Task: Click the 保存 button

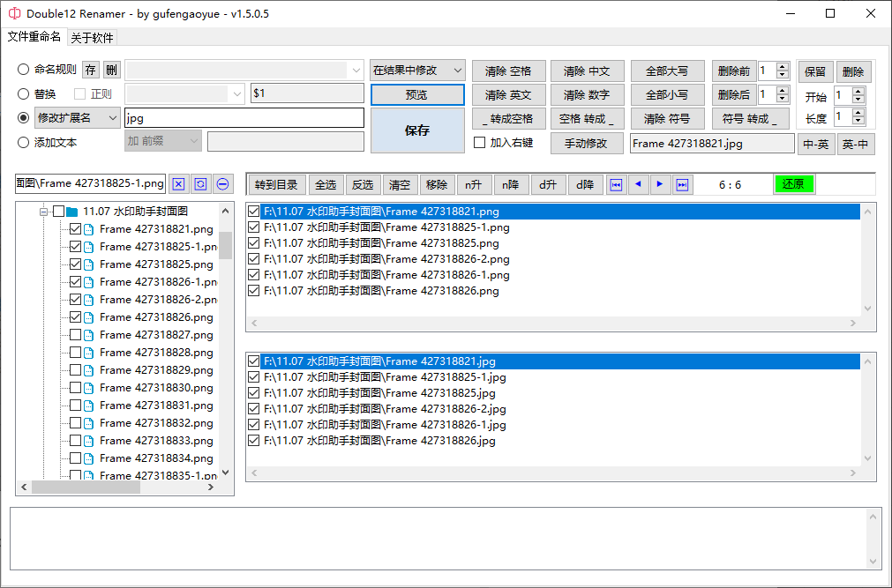Action: pyautogui.click(x=417, y=130)
